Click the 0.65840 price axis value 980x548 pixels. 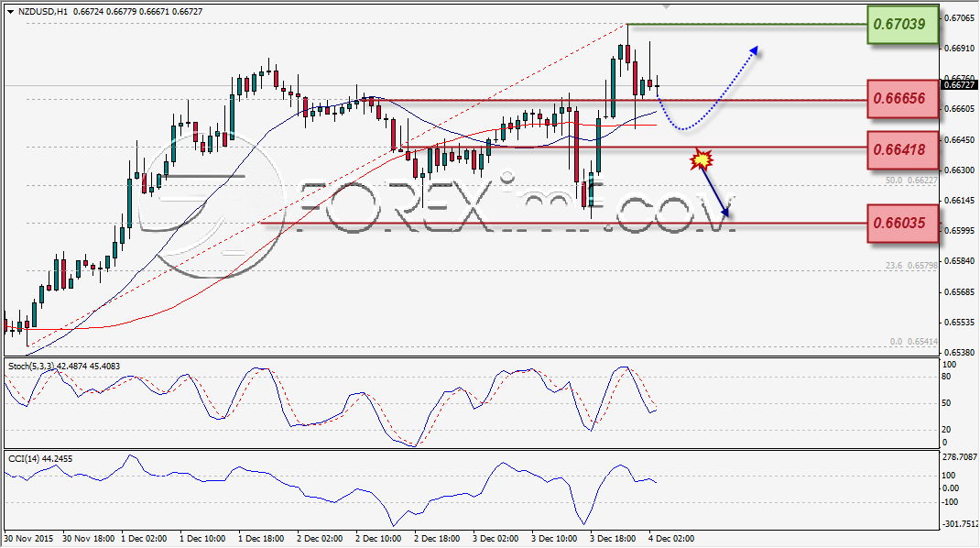point(959,261)
